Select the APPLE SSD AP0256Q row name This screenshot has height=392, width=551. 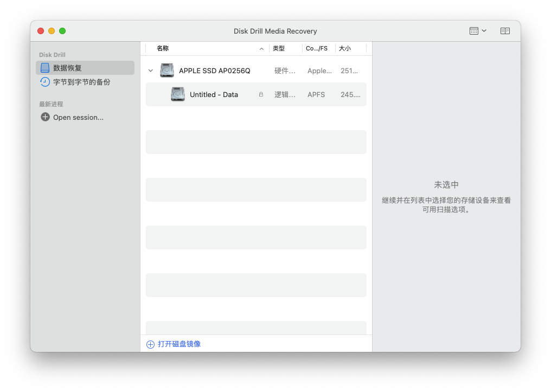pos(215,70)
